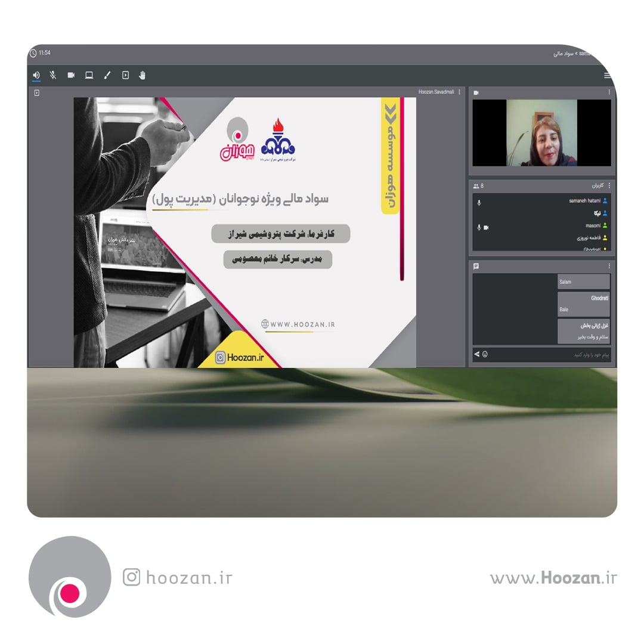Click the session time 11:54
This screenshot has height=644, width=644.
pyautogui.click(x=44, y=53)
